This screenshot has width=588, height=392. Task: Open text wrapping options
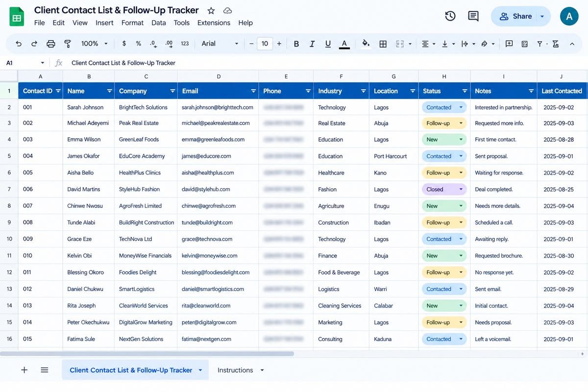(468, 44)
